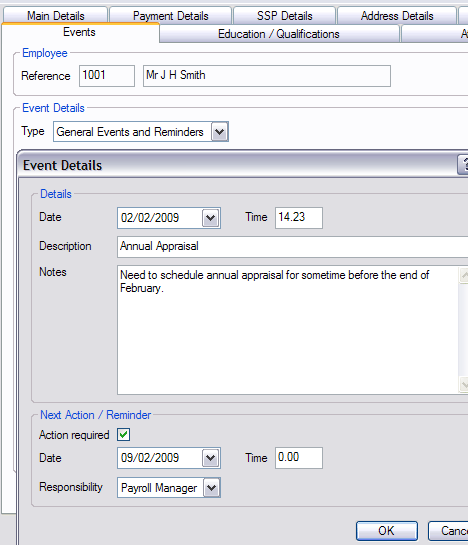Open the Payment Details tab
468x545 pixels.
[170, 16]
